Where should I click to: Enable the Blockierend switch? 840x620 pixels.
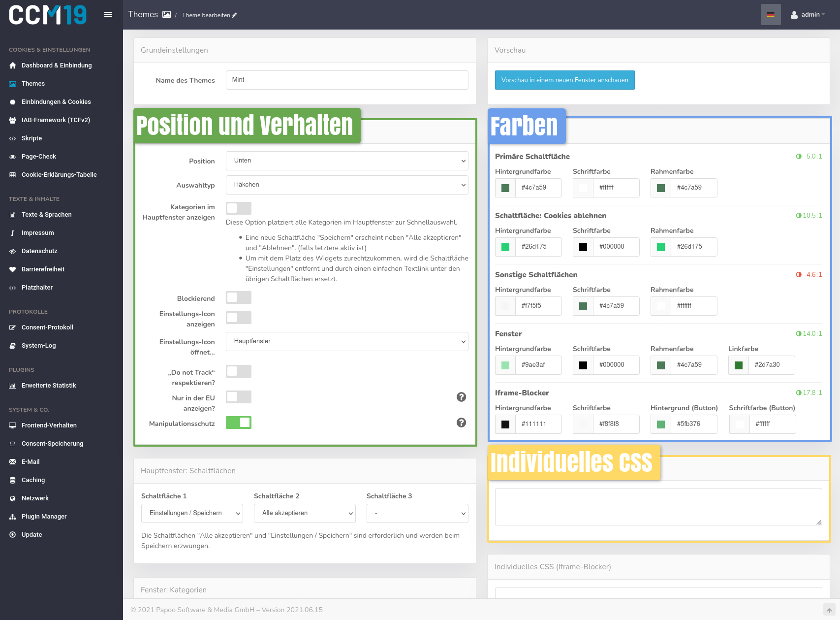[239, 297]
